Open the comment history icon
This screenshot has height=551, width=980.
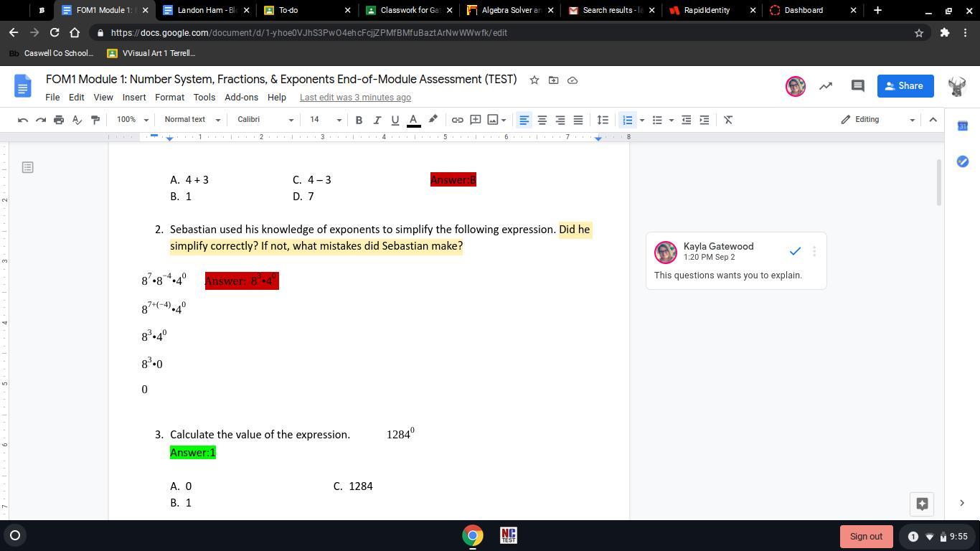click(857, 86)
